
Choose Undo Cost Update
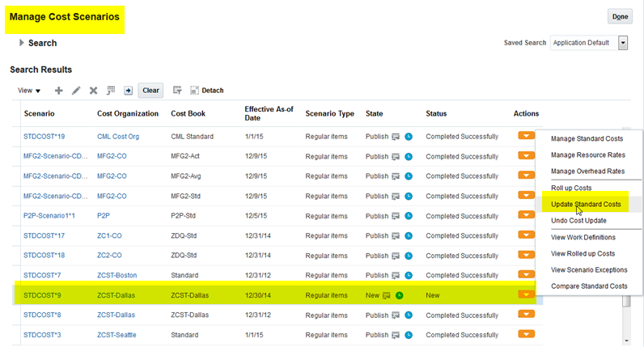click(x=578, y=221)
